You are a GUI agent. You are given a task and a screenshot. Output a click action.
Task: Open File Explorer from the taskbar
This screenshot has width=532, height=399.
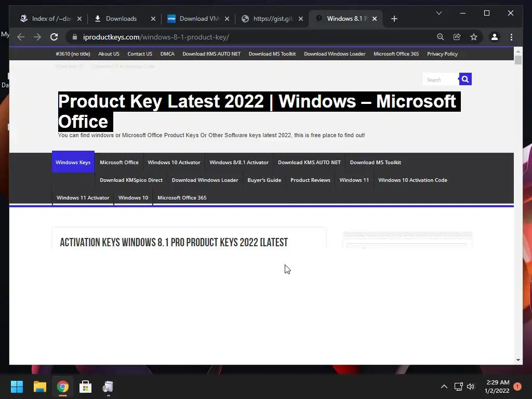coord(39,387)
